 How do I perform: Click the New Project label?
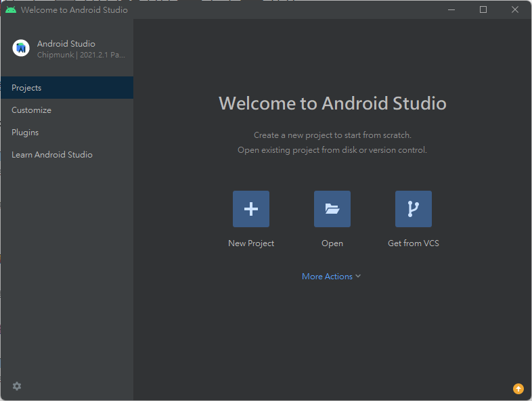click(x=251, y=243)
